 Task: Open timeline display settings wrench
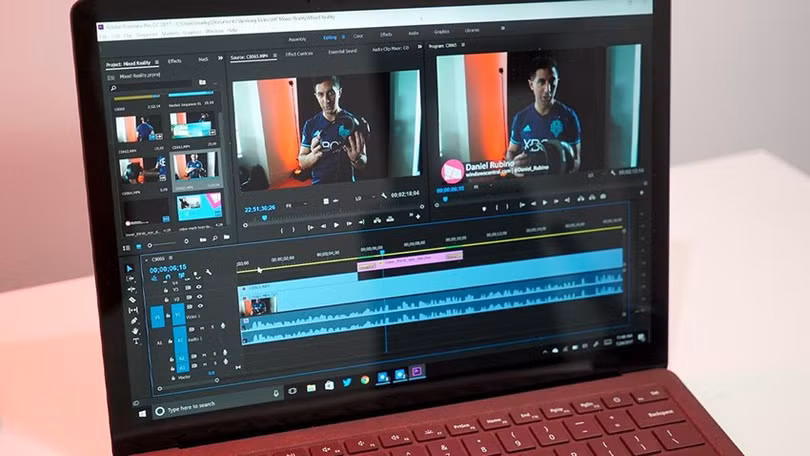tap(209, 272)
